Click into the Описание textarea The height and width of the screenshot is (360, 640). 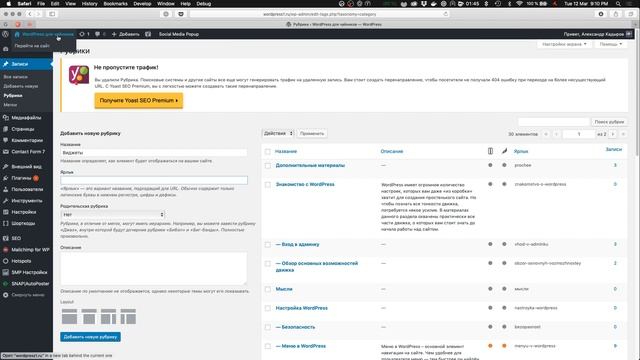point(154,268)
